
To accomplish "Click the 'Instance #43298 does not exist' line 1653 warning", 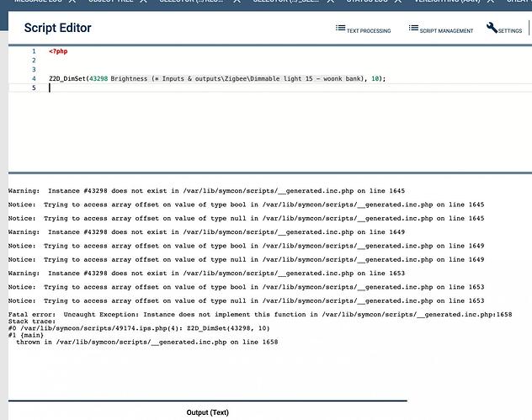I will [206, 273].
